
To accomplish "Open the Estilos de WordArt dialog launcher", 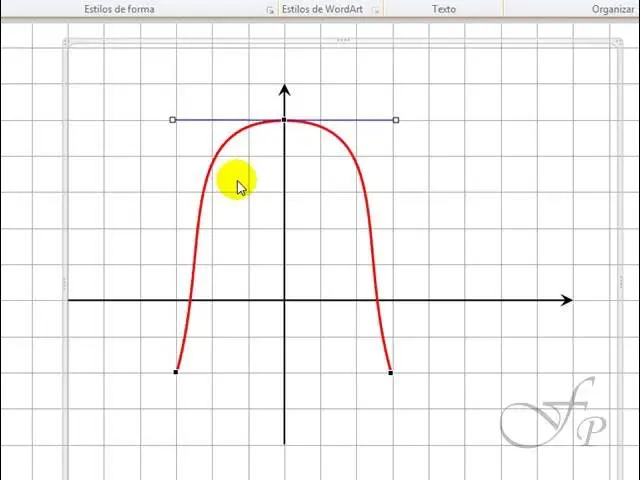I will pos(376,11).
